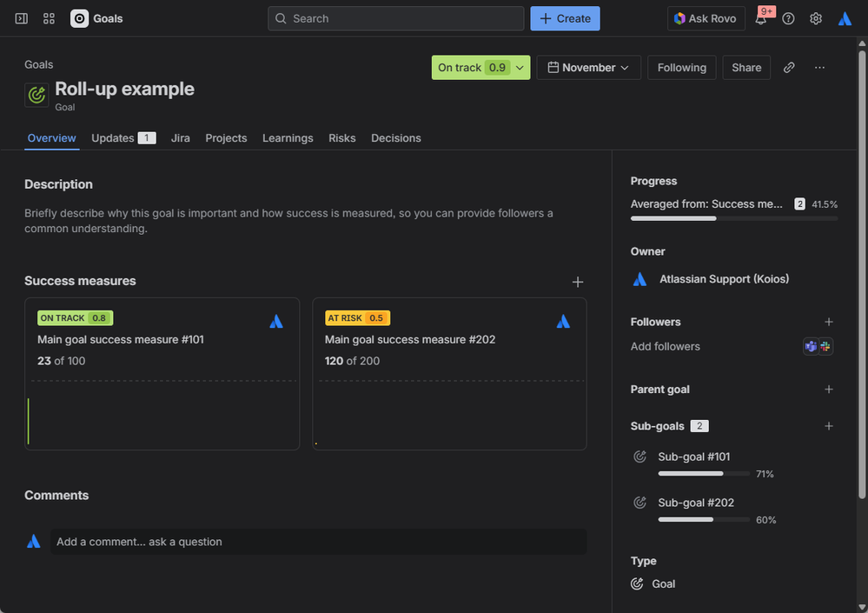The height and width of the screenshot is (613, 868).
Task: Toggle the sidebar panel icon
Action: pos(22,19)
